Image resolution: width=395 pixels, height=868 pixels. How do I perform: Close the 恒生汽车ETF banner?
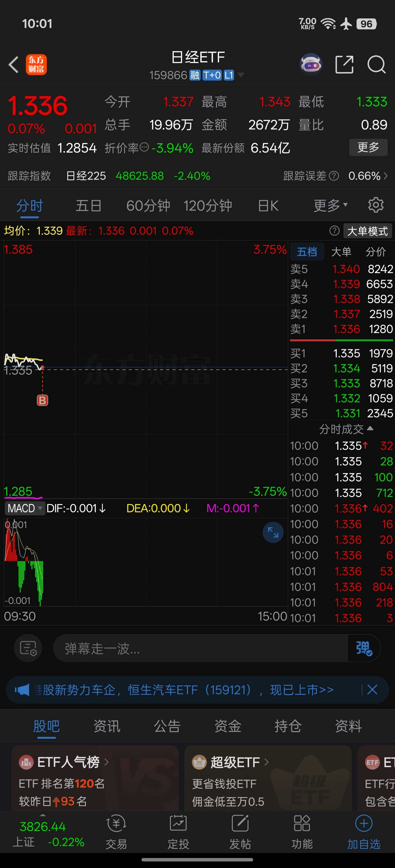(372, 689)
